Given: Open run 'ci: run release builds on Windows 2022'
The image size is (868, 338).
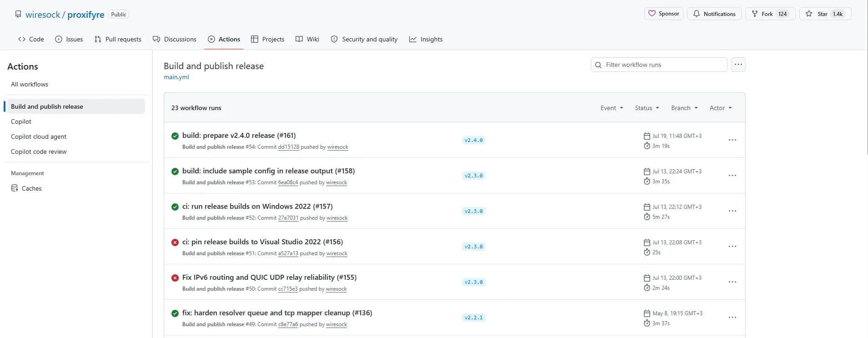Looking at the screenshot, I should point(257,207).
